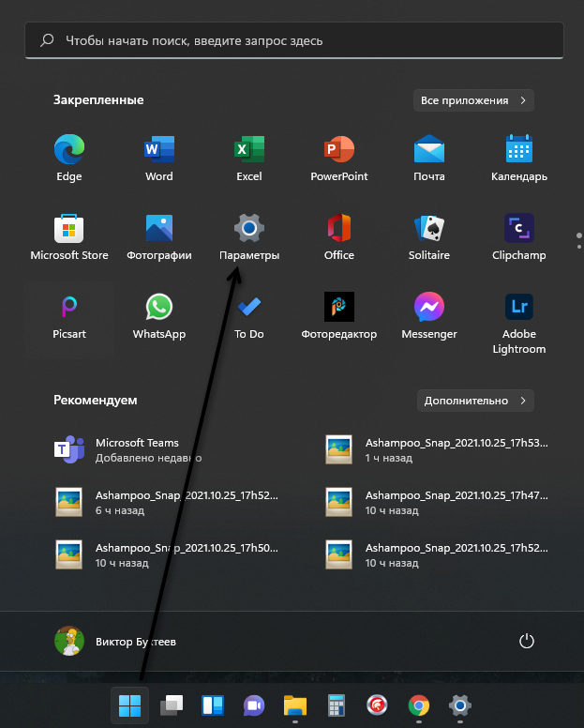Viewport: 584px width, 728px height.
Task: Open Ashampoo_Snap 17h50 file, 10 ч назад
Action: click(x=166, y=554)
